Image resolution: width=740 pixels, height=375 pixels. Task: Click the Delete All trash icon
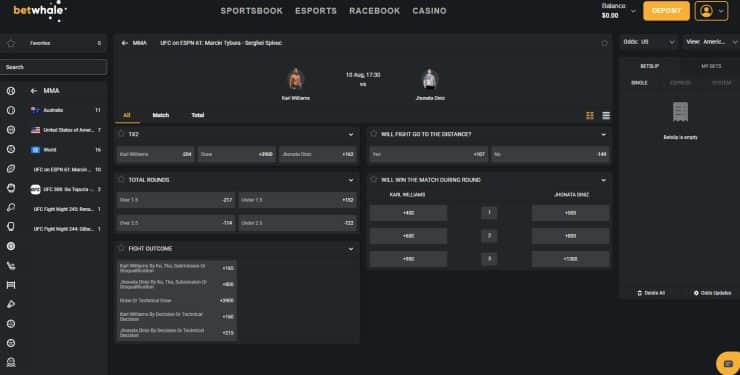coord(639,293)
